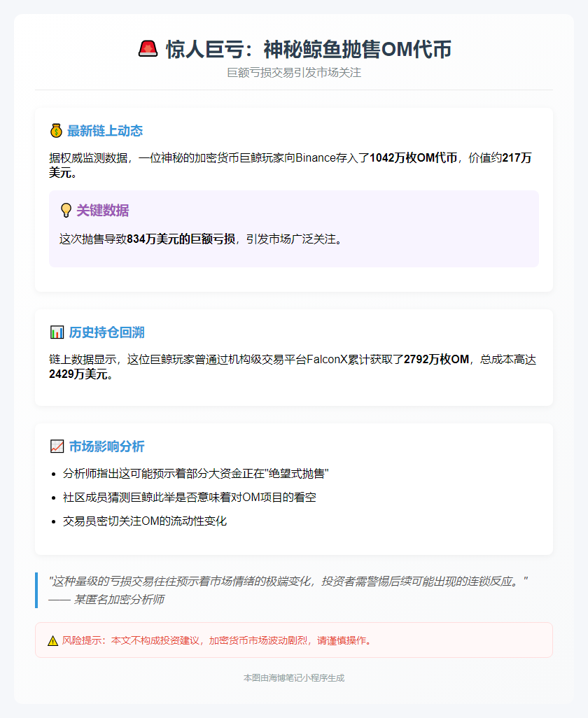588x718 pixels.
Task: Click the 市场影响分析 section heading
Action: coord(106,446)
